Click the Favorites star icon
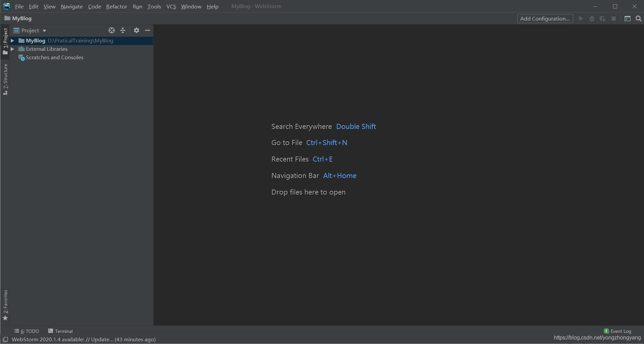The width and height of the screenshot is (644, 344). pyautogui.click(x=5, y=318)
